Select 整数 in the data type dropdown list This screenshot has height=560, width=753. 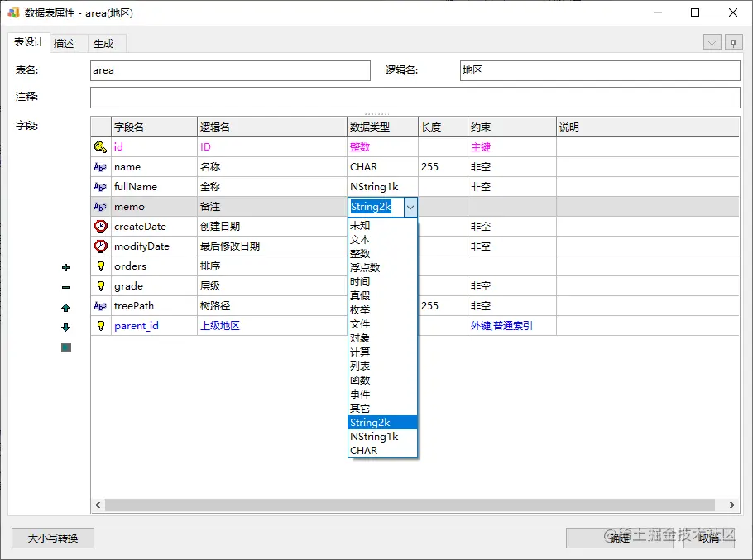pyautogui.click(x=382, y=253)
